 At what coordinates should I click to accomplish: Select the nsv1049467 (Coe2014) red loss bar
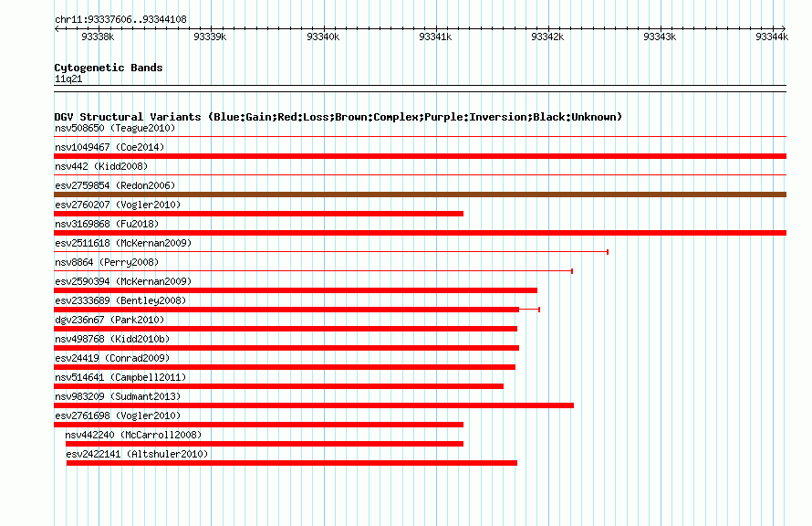coord(420,156)
